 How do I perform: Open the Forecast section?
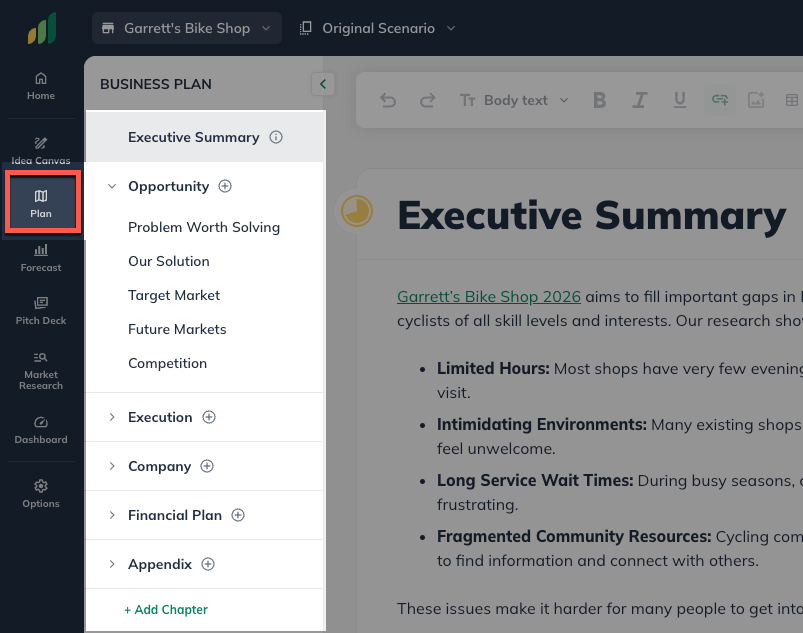coord(41,258)
